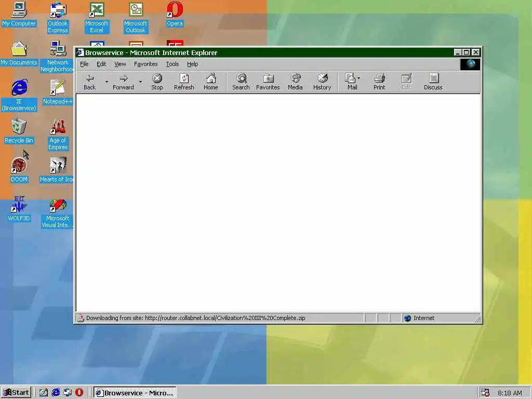
Task: Select the My Documents desktop icon
Action: pos(19,54)
